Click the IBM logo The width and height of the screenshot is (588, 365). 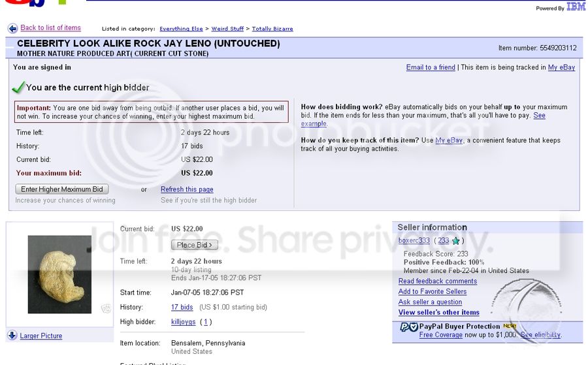[576, 7]
